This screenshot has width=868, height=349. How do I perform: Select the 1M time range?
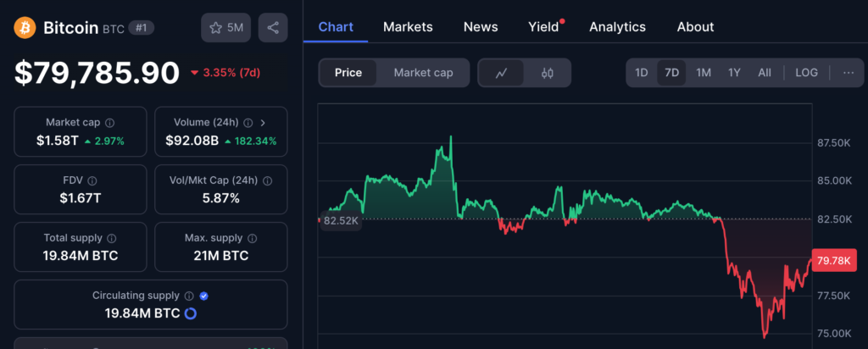coord(704,73)
